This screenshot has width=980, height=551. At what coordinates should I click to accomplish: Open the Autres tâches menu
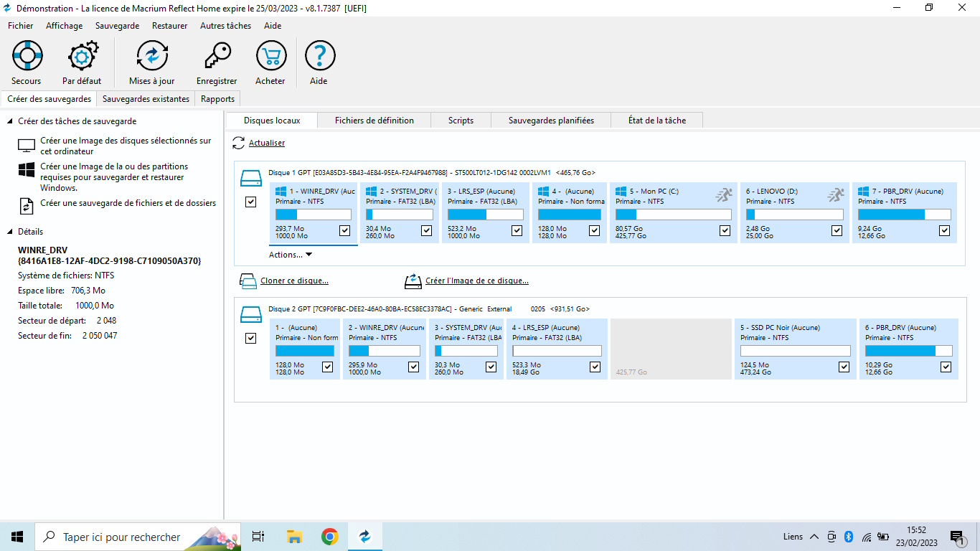(x=225, y=26)
